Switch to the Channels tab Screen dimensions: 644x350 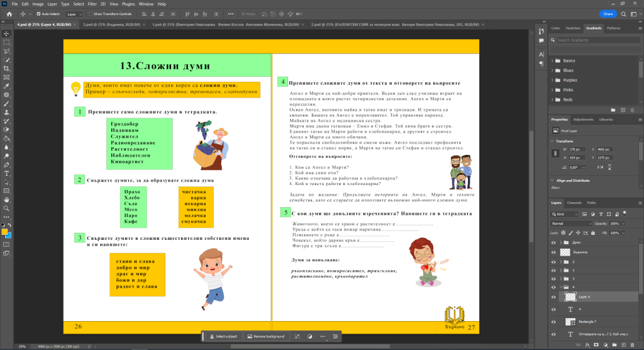[574, 203]
